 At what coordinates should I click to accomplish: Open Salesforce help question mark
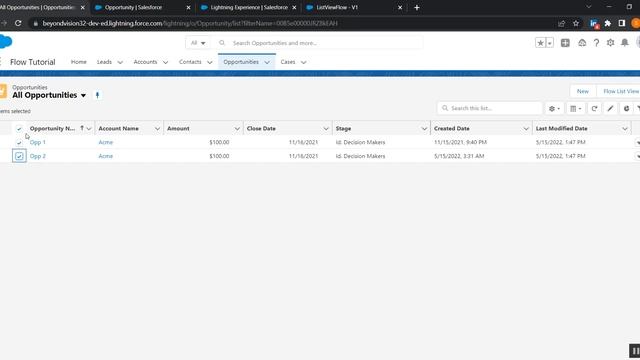pyautogui.click(x=596, y=43)
